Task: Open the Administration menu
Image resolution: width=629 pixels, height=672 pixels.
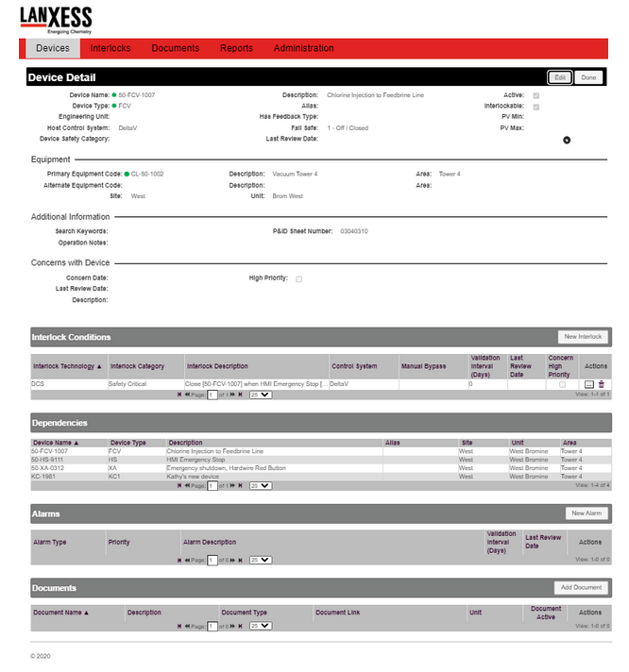Action: pyautogui.click(x=303, y=48)
